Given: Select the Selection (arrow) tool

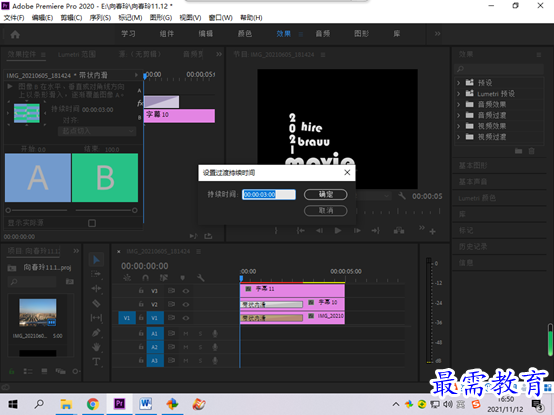Looking at the screenshot, I should pyautogui.click(x=96, y=260).
